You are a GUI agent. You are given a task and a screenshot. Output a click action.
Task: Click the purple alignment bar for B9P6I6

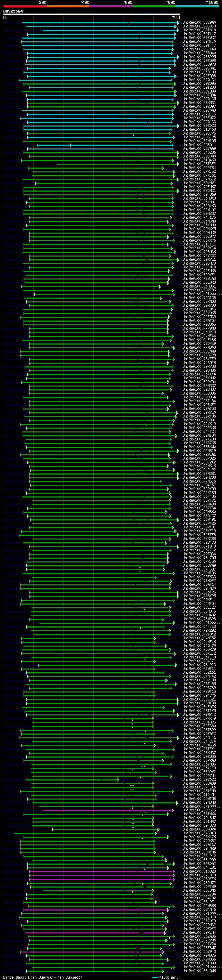(x=108, y=810)
